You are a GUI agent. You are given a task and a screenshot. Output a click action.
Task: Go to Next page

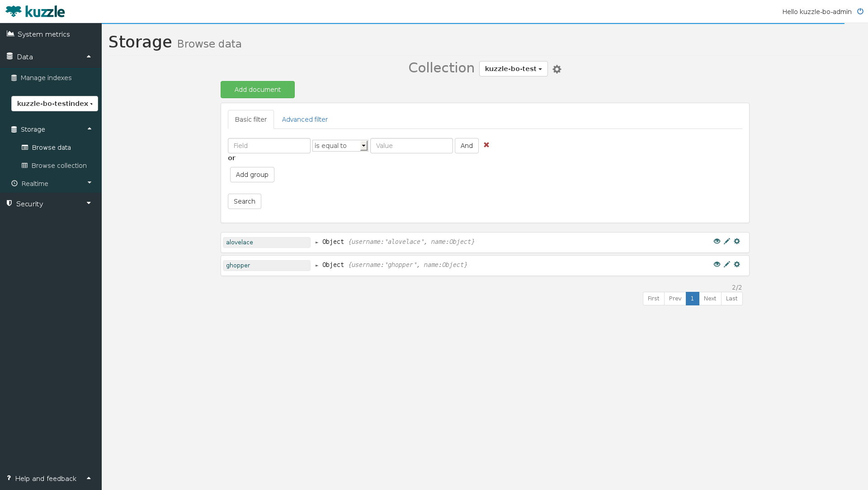pos(710,299)
